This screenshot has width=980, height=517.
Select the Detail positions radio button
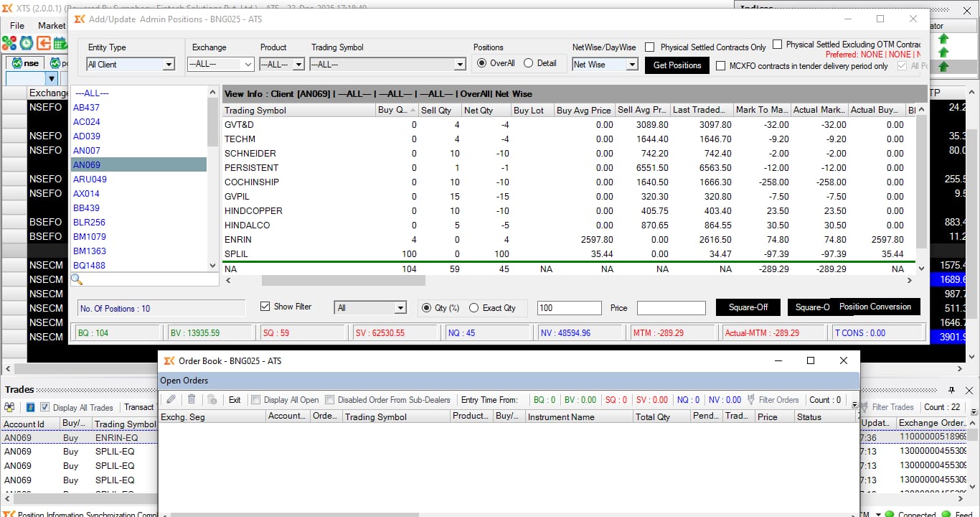tap(529, 63)
